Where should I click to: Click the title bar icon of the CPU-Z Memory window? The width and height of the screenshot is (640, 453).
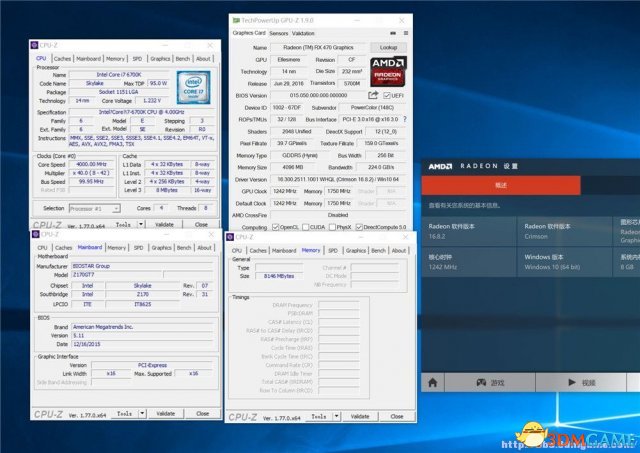230,237
